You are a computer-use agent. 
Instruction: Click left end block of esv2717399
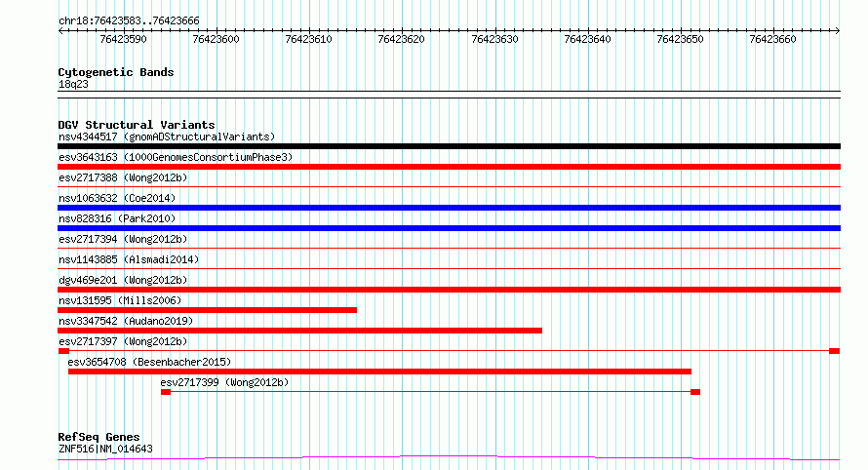click(166, 392)
